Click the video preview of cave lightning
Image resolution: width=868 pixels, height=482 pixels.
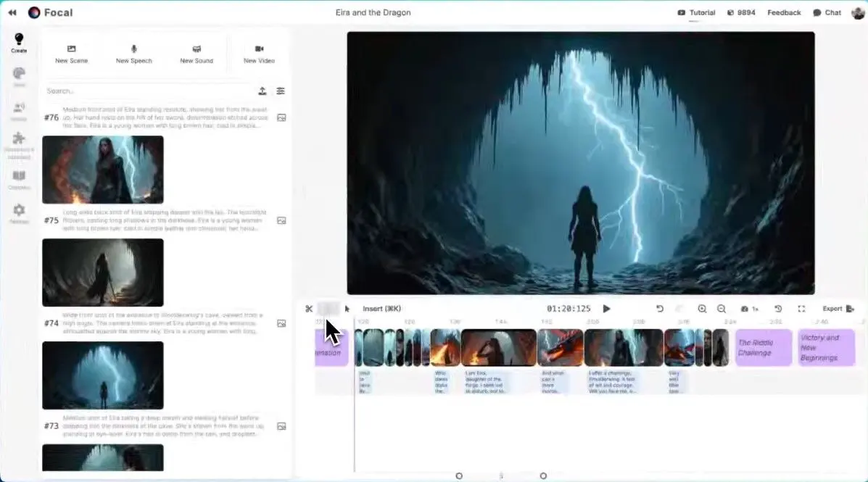point(581,162)
